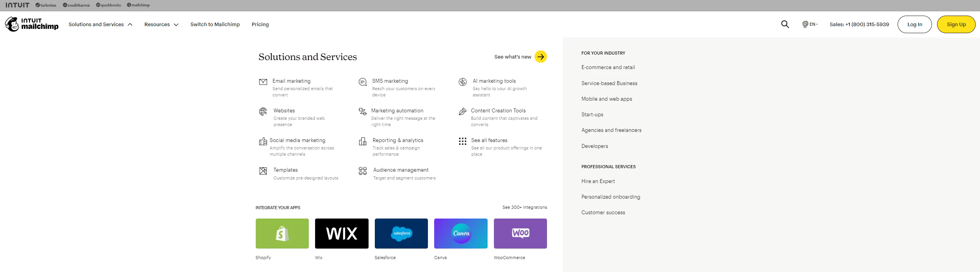Screen dimensions: 980x272
Task: Open Websites solution link
Action: tap(284, 110)
